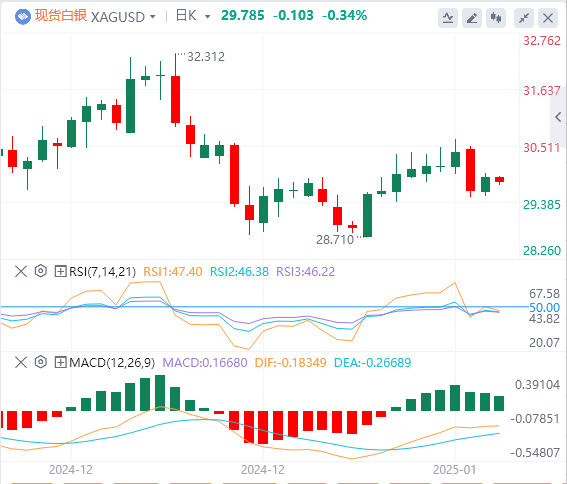Click the price change -0.103

pyautogui.click(x=293, y=16)
